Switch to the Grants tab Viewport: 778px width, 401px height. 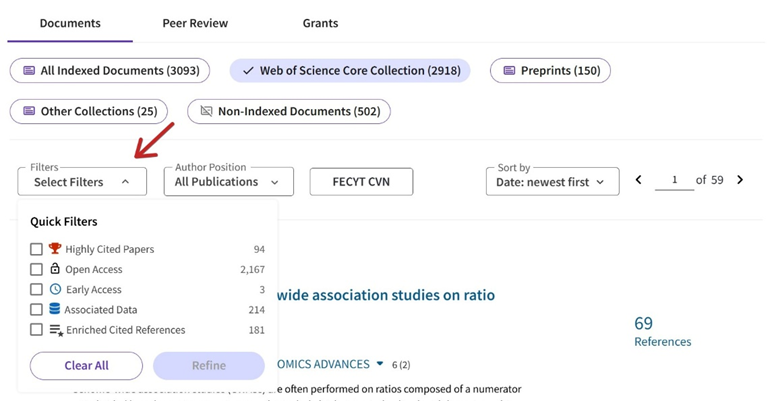[x=321, y=23]
